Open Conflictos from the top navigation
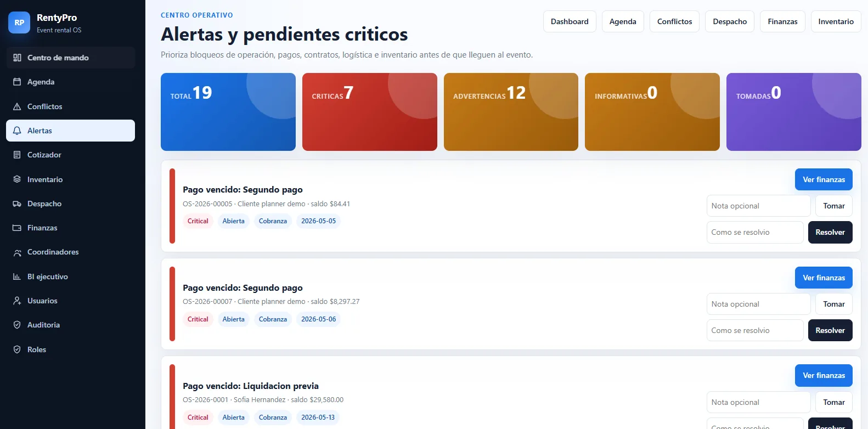Image resolution: width=868 pixels, height=429 pixels. tap(674, 21)
